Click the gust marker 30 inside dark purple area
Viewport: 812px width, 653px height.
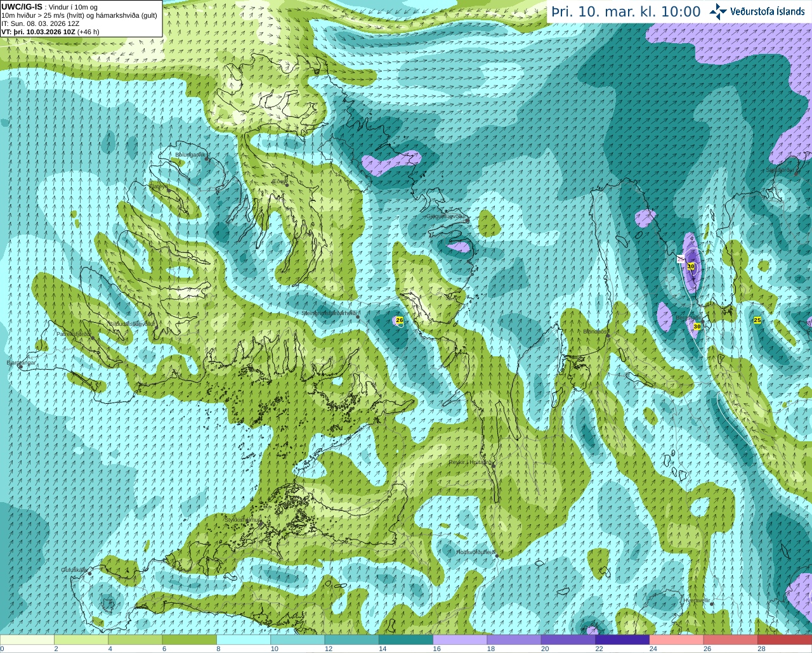pyautogui.click(x=691, y=266)
